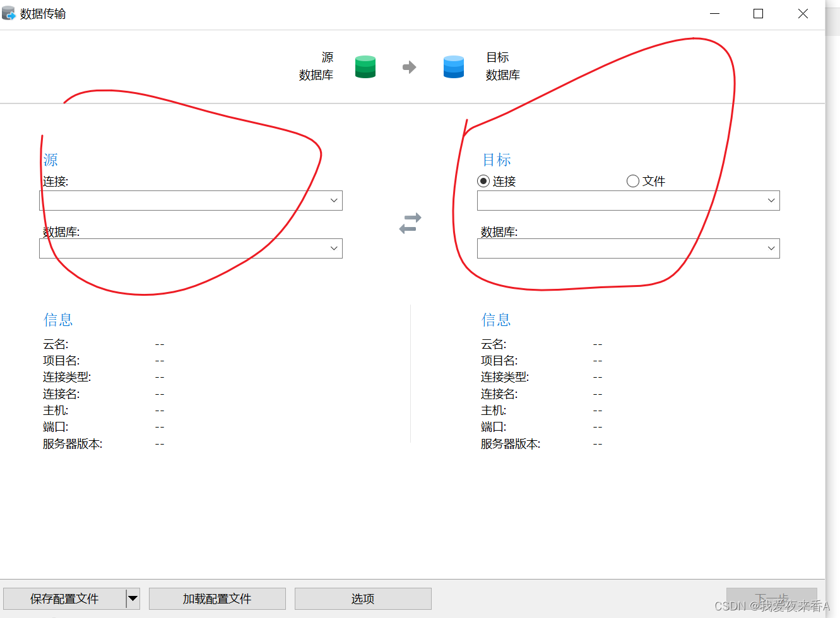This screenshot has width=840, height=618.
Task: Select the 文件 radio button under 目标
Action: 633,182
